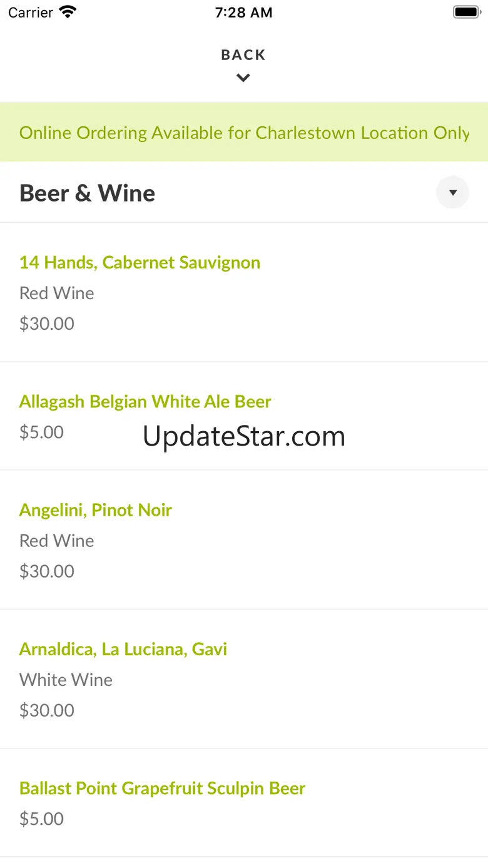This screenshot has width=488, height=868.
Task: Select 14 Hands, Cabernet Sauvignon
Action: [x=140, y=262]
